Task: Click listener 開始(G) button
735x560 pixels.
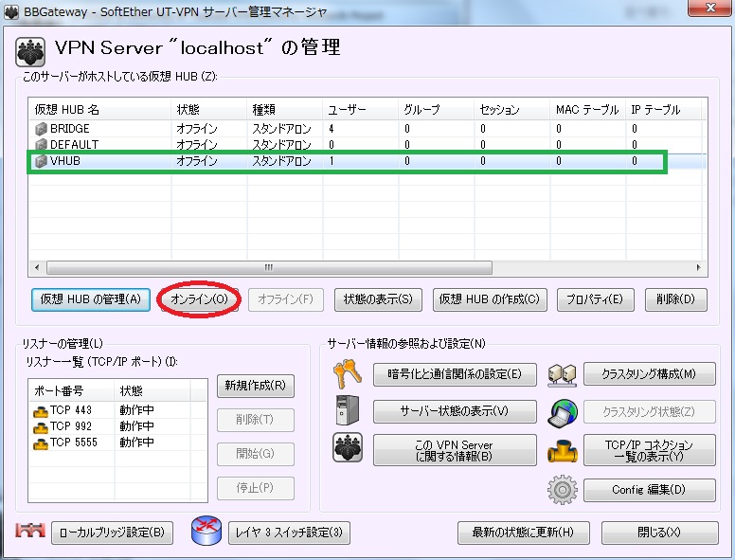Action: coord(256,454)
